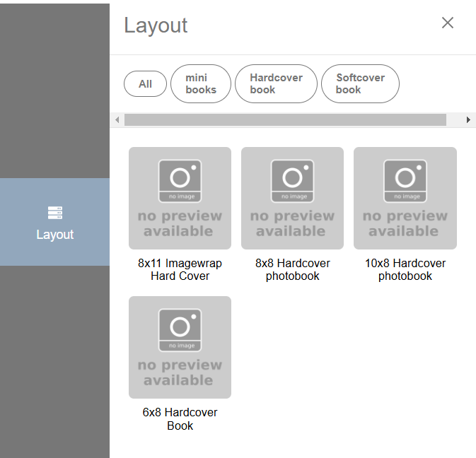The image size is (476, 458).
Task: Click the 'no preview available' text on the 6x8 thumbnail
Action: (x=180, y=372)
